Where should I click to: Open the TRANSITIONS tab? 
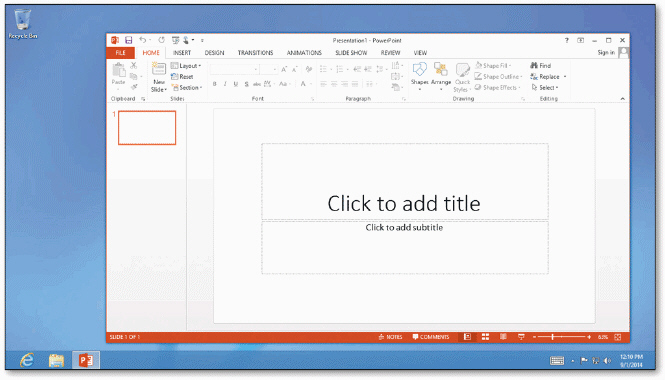pyautogui.click(x=255, y=53)
